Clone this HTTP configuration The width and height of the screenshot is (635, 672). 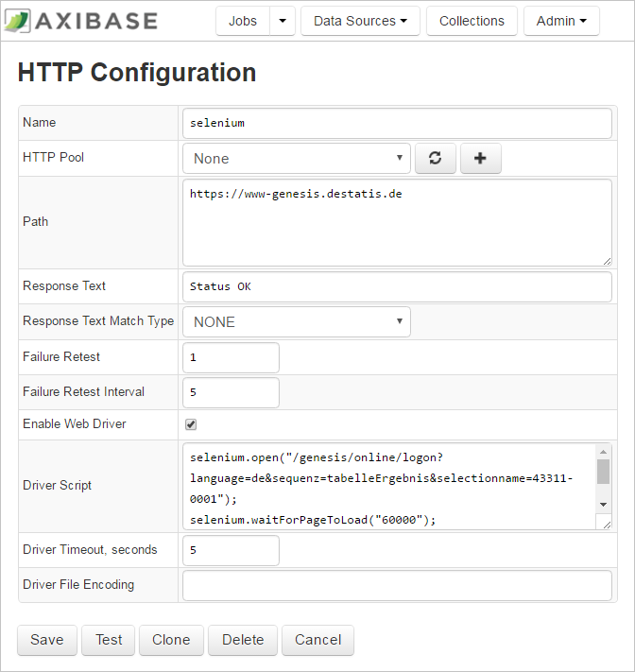pyautogui.click(x=171, y=640)
